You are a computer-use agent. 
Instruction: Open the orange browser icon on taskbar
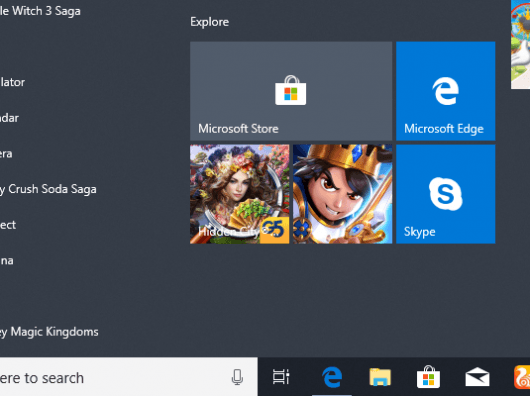pos(522,377)
